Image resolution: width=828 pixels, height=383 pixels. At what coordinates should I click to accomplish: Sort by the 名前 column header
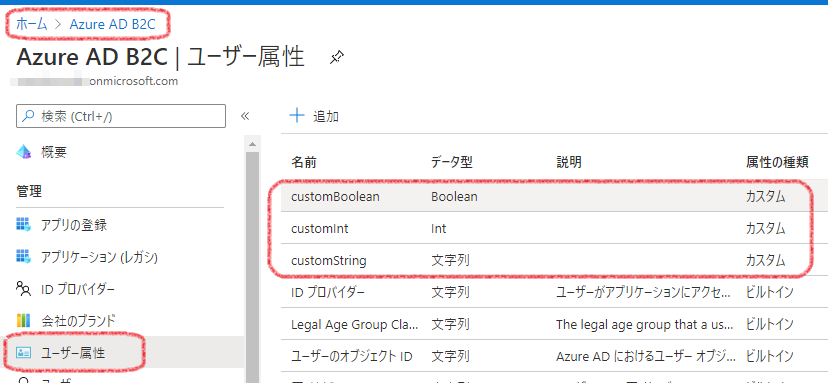304,162
